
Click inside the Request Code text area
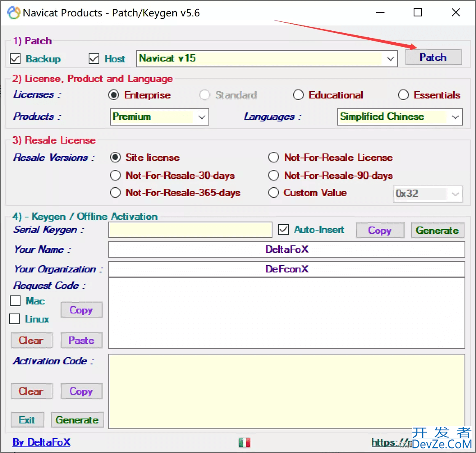pyautogui.click(x=286, y=313)
